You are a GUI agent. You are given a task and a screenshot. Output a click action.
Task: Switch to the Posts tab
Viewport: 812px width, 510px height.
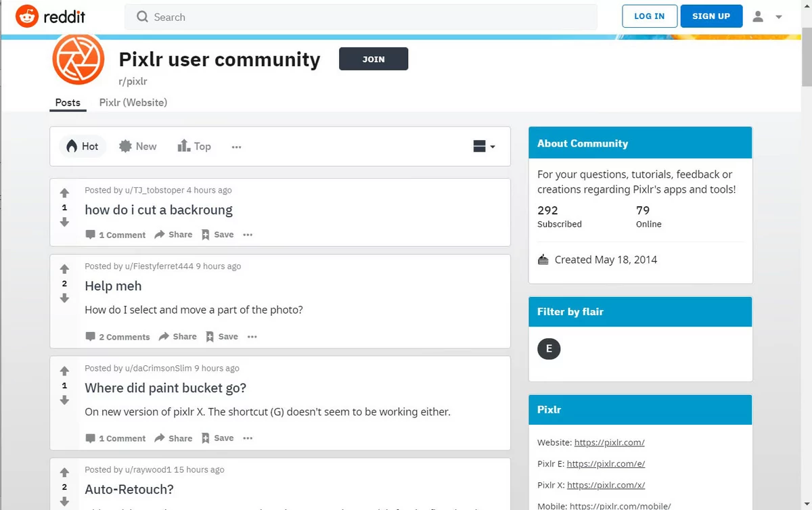[68, 103]
